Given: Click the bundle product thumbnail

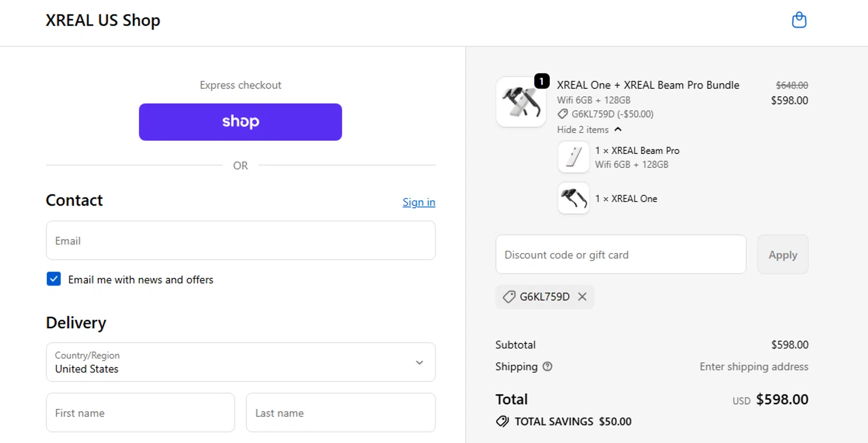Looking at the screenshot, I should (x=521, y=102).
